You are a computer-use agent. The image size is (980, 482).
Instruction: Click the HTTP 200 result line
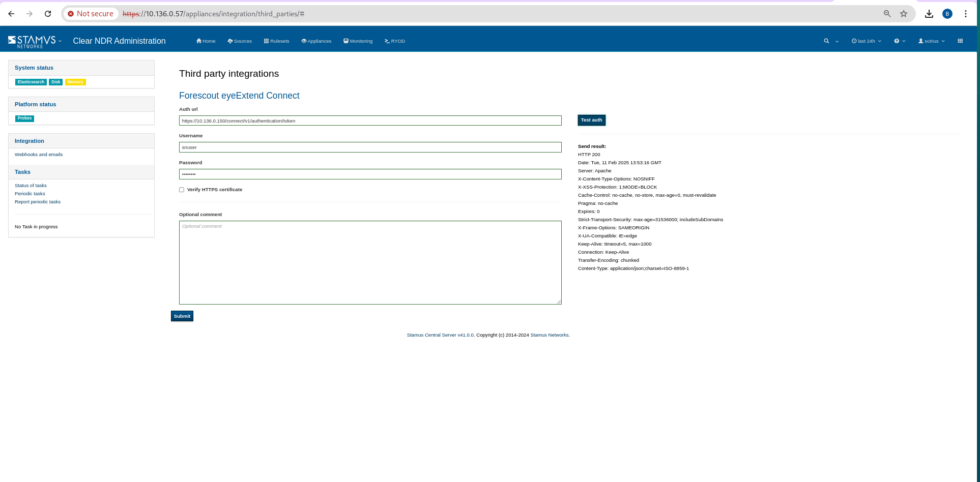point(589,155)
